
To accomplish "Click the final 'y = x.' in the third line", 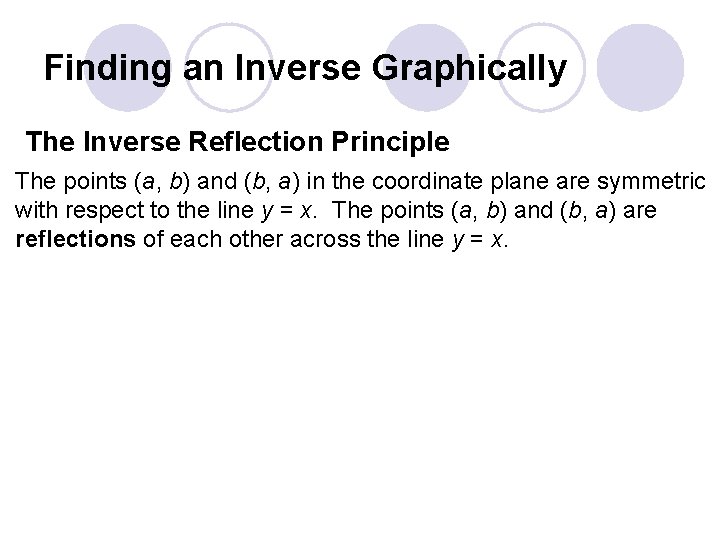I will [480, 239].
